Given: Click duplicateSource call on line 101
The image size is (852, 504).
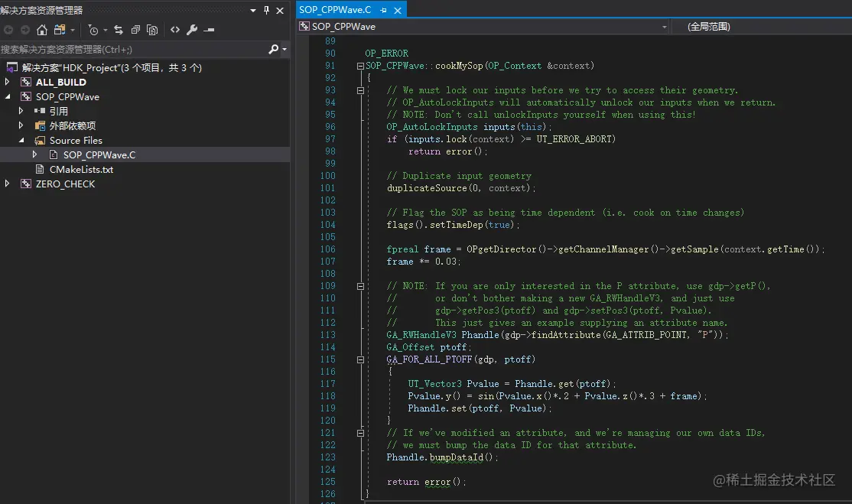Looking at the screenshot, I should (x=461, y=188).
